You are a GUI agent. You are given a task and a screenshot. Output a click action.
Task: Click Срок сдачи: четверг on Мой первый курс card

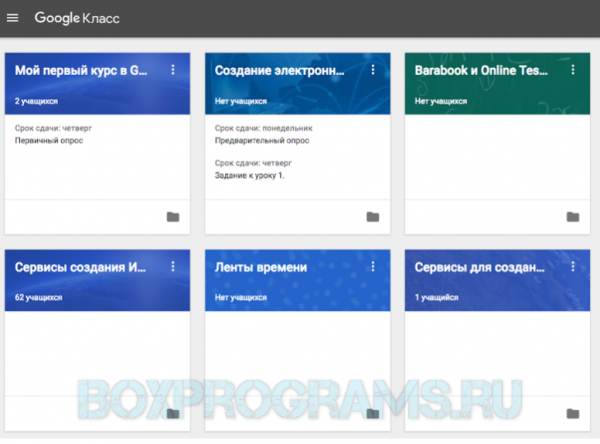click(x=53, y=128)
